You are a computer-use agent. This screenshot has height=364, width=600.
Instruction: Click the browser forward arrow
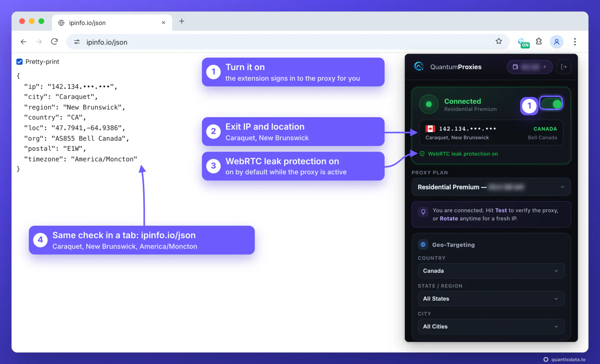pos(39,42)
